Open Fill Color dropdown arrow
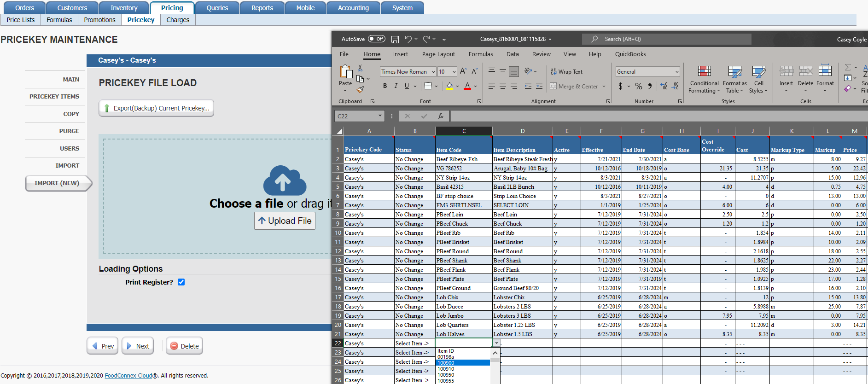This screenshot has width=868, height=384. (457, 87)
